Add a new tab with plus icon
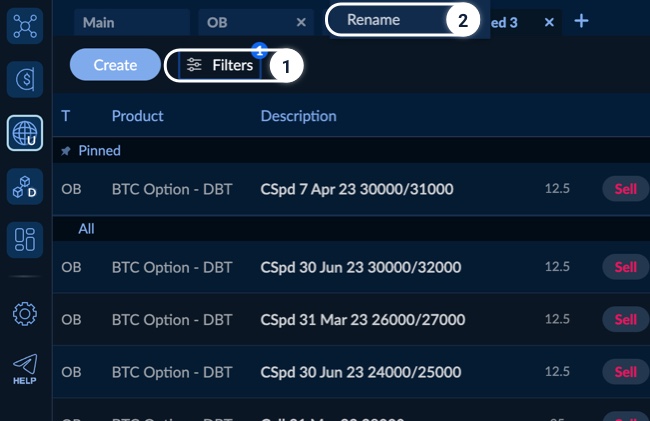Screen dimensions: 650x421 coord(582,21)
